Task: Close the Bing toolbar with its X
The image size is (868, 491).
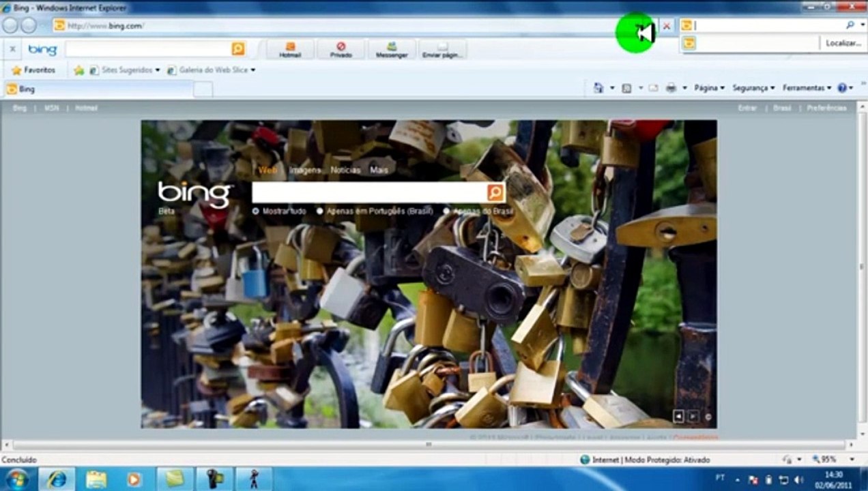Action: pyautogui.click(x=12, y=49)
